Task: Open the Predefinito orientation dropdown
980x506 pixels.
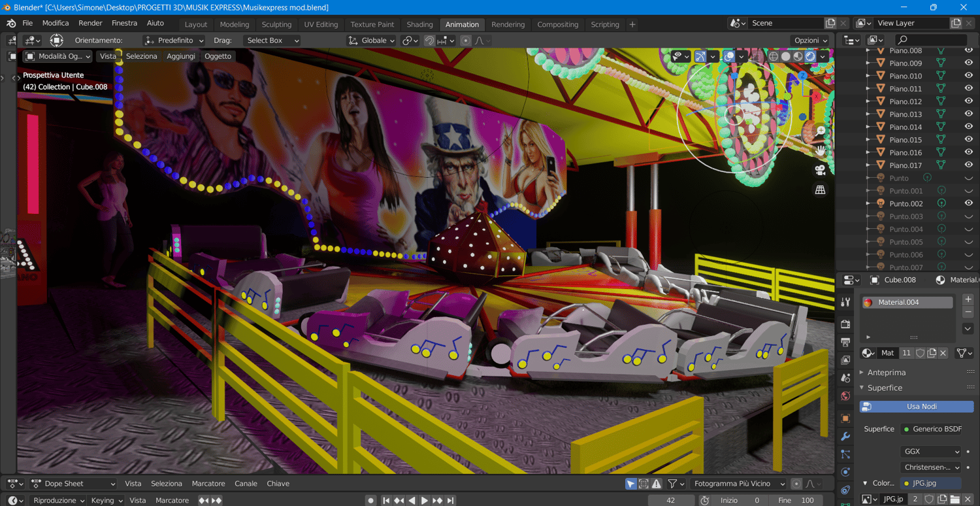Action: coord(174,41)
